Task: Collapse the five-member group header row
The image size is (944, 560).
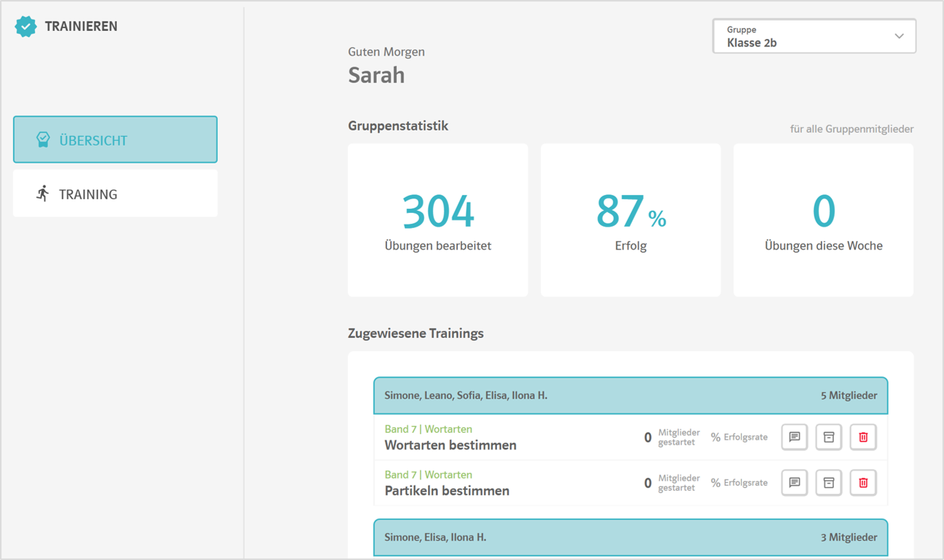Action: tap(630, 396)
